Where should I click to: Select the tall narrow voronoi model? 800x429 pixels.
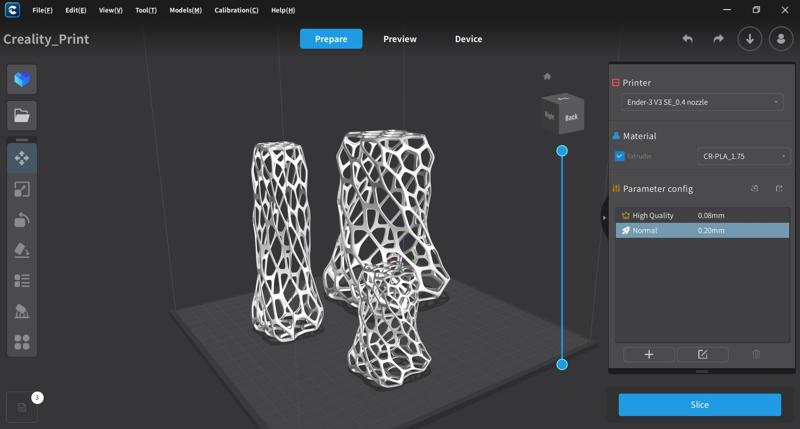[x=285, y=240]
